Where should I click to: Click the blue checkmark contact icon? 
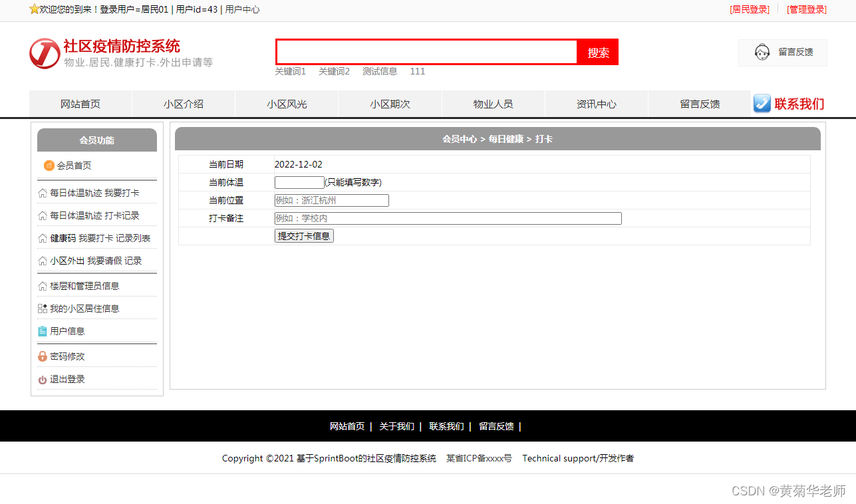pyautogui.click(x=762, y=104)
